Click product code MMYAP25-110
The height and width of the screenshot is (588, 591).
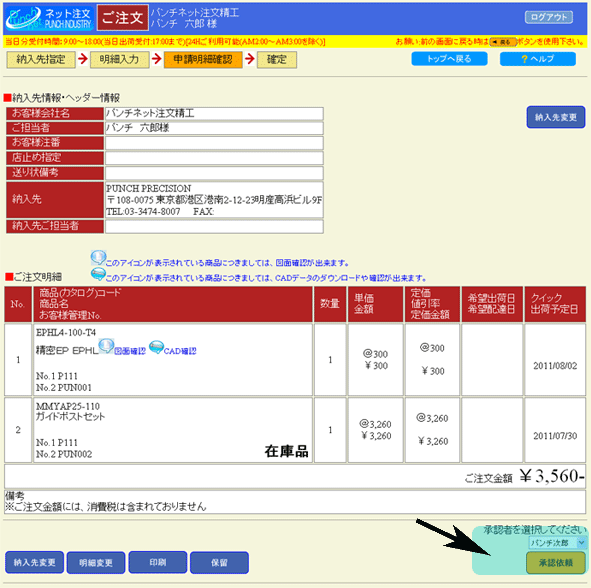pos(68,406)
